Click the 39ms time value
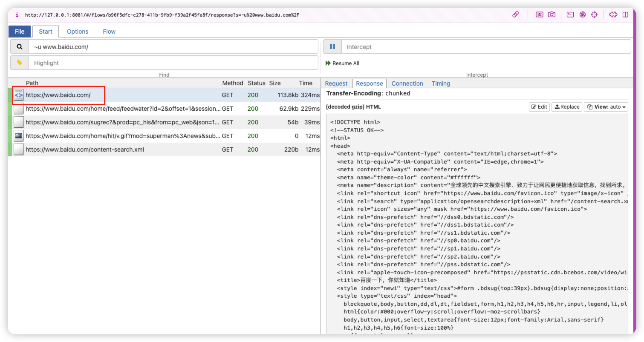644x342 pixels. click(312, 122)
